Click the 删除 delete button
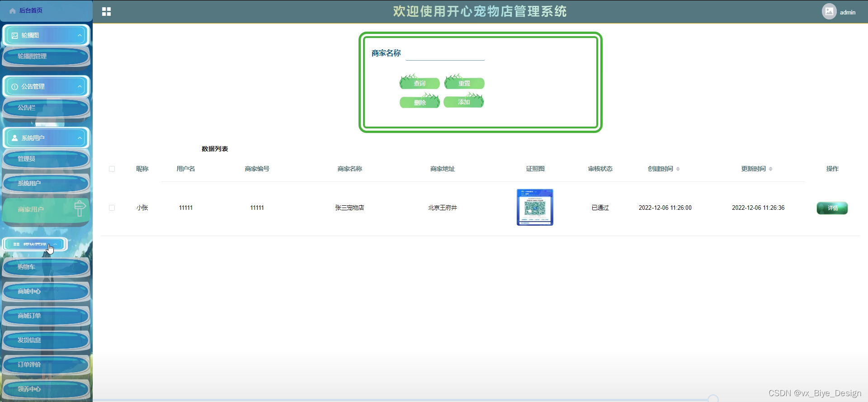The image size is (868, 402). (x=420, y=103)
